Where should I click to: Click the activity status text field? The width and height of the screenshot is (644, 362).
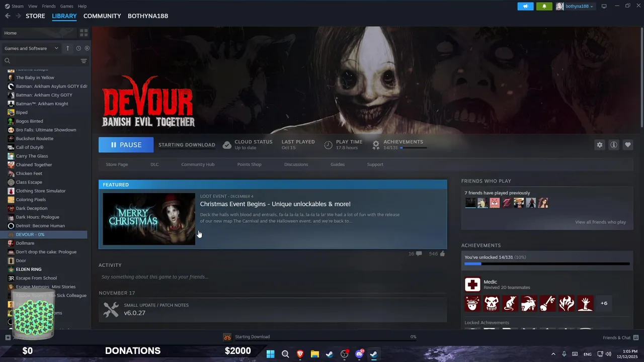click(273, 277)
